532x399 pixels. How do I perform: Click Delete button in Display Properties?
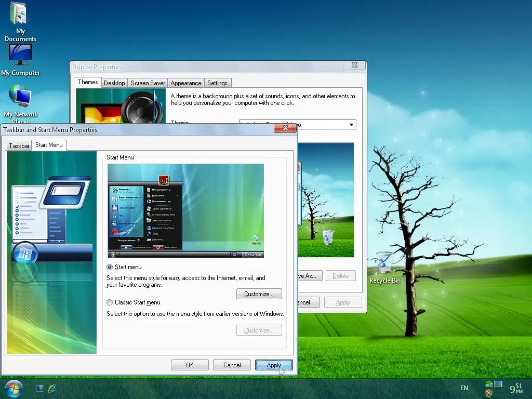(341, 276)
